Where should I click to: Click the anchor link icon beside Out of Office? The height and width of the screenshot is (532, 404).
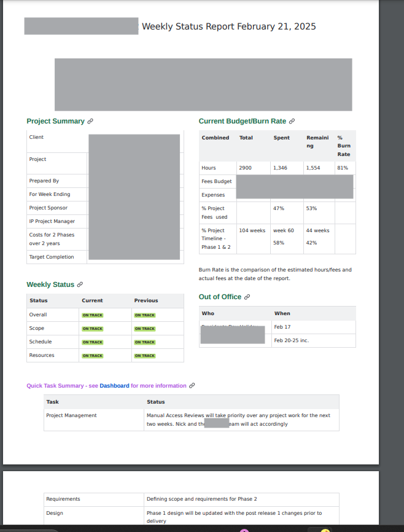tap(247, 297)
